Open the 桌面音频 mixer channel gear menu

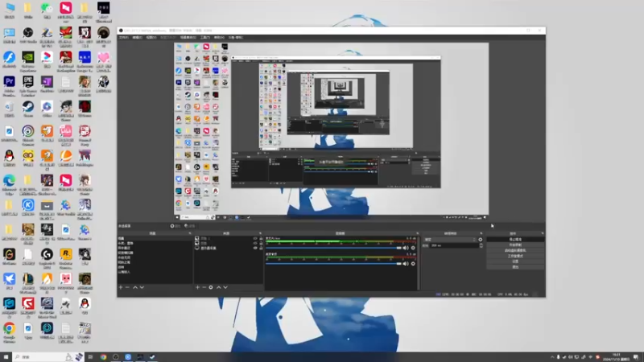(x=413, y=264)
